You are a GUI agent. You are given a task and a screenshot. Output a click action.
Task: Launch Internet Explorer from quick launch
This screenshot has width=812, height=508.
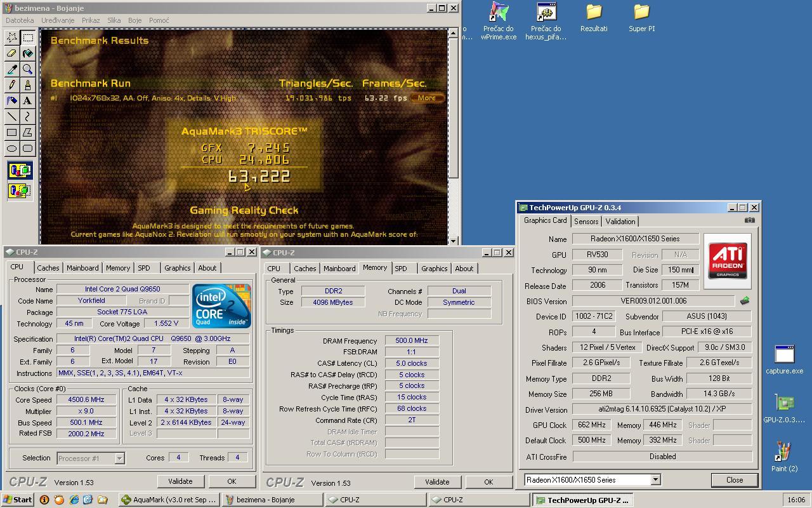[x=74, y=500]
